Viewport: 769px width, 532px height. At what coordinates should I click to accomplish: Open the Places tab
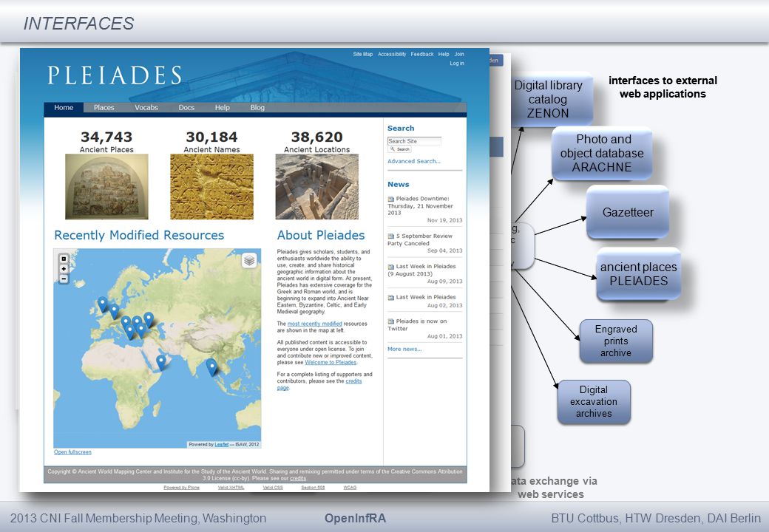104,107
